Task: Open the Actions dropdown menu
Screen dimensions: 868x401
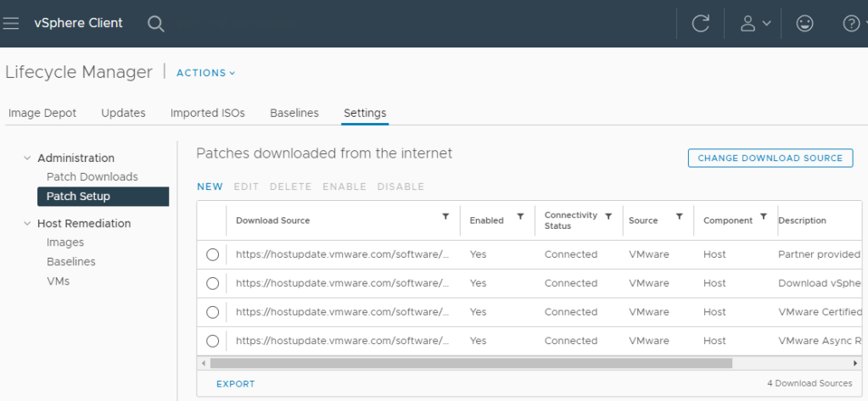Action: pos(205,73)
